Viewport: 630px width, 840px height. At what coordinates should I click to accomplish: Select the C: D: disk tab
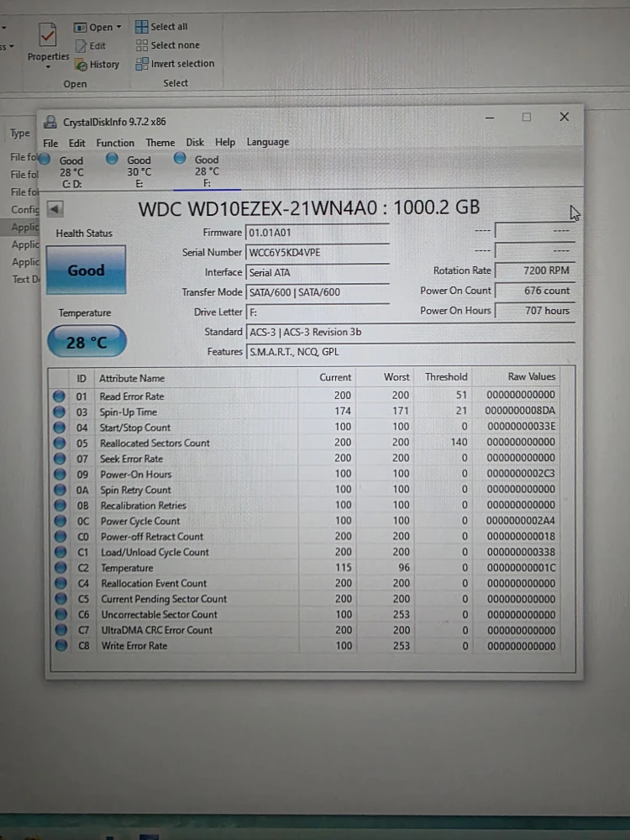(x=71, y=172)
